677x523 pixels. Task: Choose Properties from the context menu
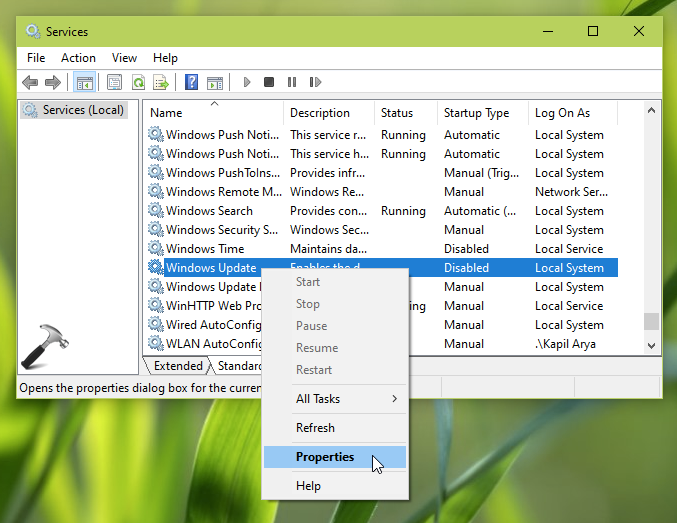pos(325,457)
